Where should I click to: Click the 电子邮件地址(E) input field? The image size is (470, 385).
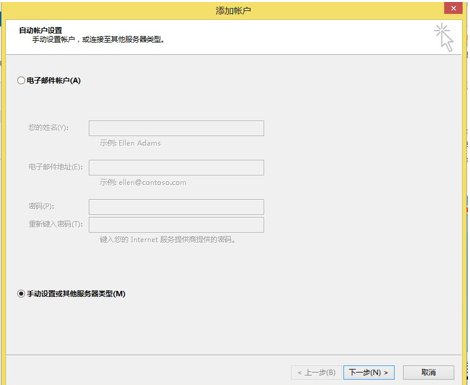pos(176,167)
